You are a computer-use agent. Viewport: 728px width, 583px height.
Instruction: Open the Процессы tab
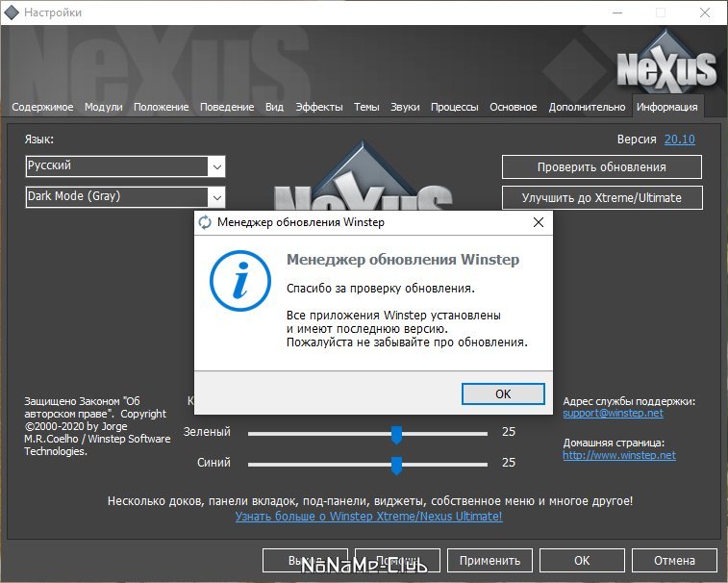pyautogui.click(x=455, y=107)
